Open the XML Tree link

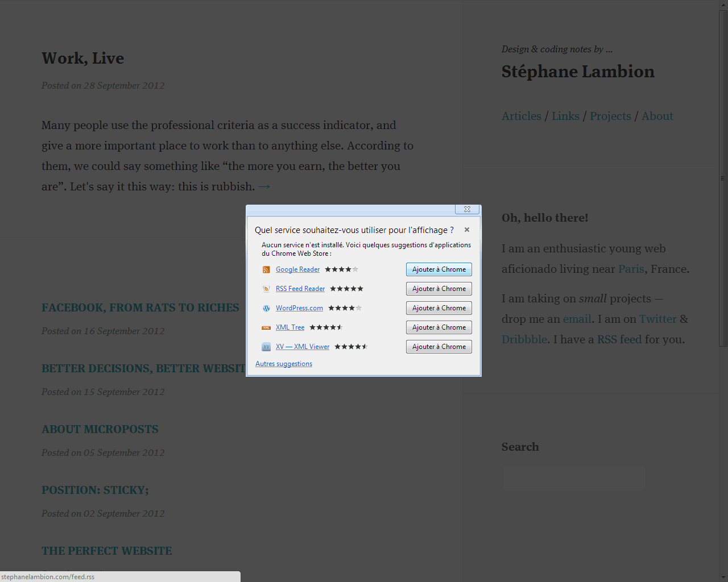click(290, 327)
